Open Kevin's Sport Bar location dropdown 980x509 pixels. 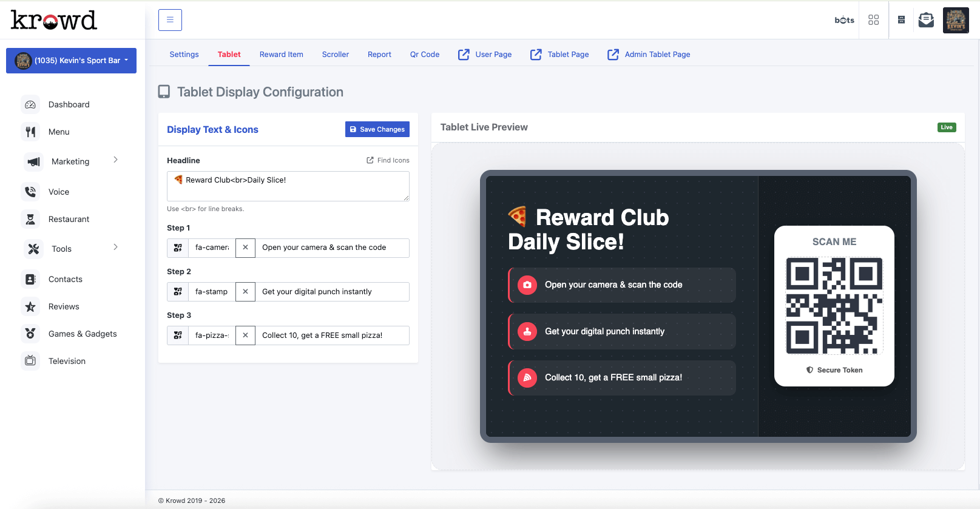click(71, 61)
